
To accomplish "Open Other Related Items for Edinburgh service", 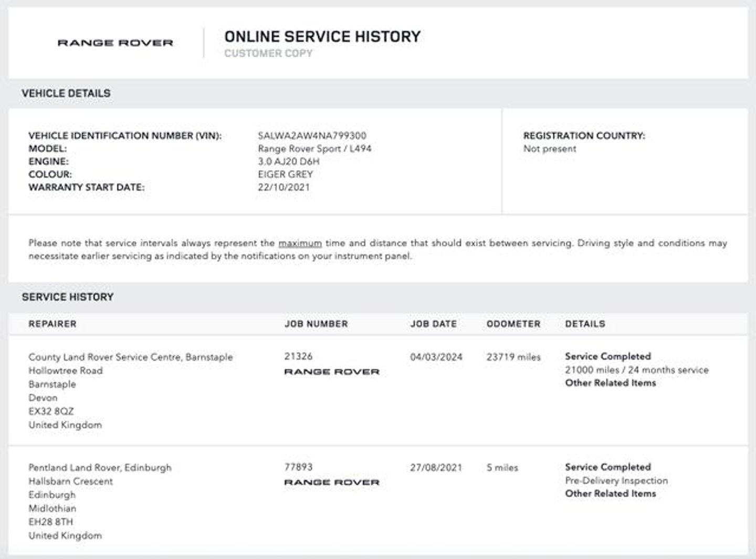I will click(610, 494).
